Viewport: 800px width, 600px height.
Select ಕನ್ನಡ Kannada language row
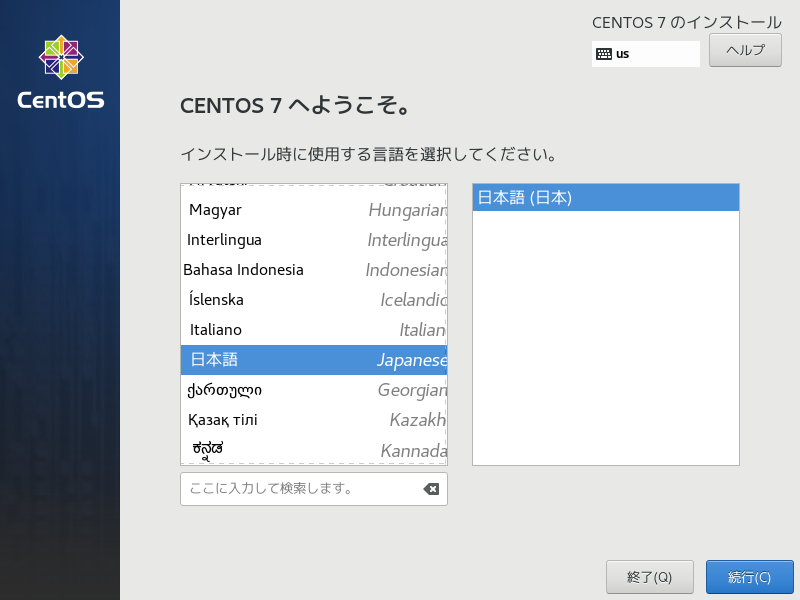tap(314, 449)
